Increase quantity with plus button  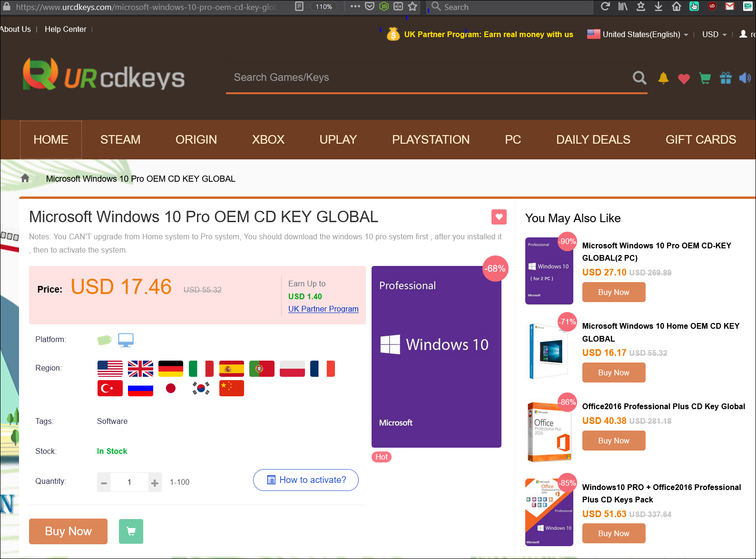coord(155,482)
